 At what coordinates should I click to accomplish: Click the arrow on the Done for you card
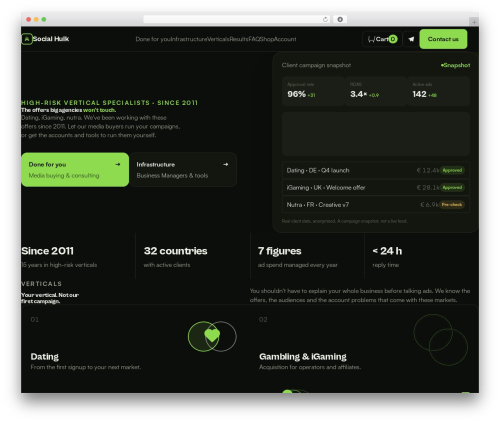pos(118,164)
